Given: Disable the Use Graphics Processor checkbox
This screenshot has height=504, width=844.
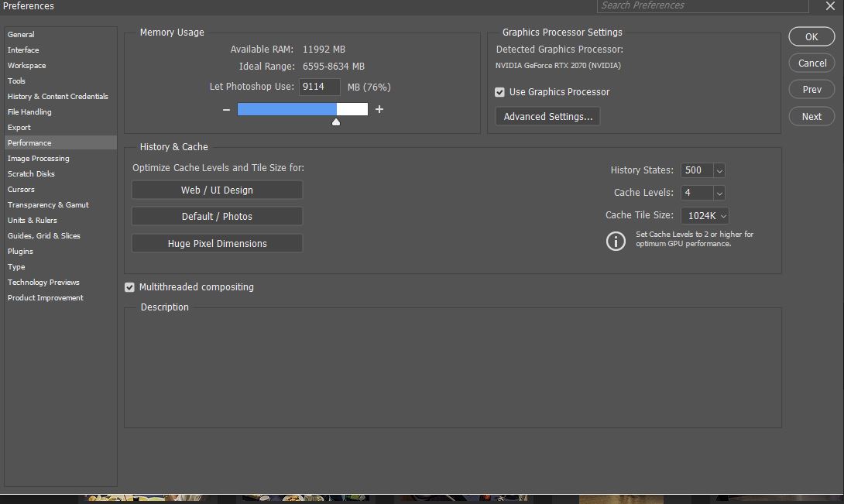Looking at the screenshot, I should (500, 91).
